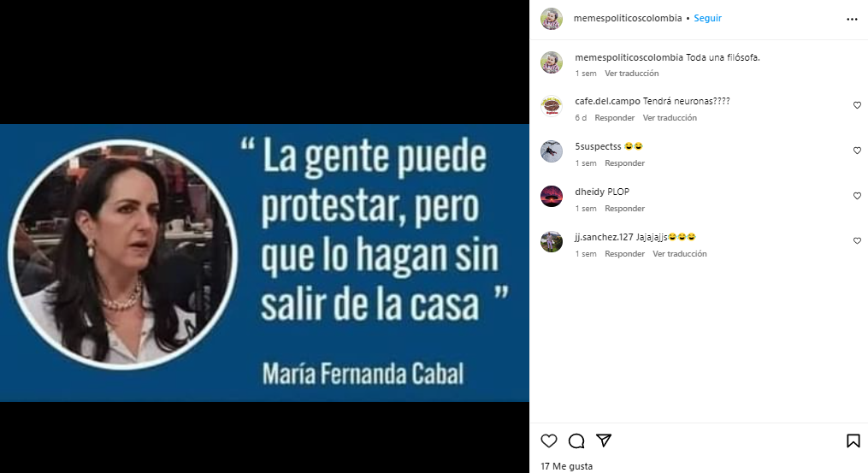Screen dimensions: 868x473
Task: Open memespoliticoscolombia profile from header username
Action: 628,18
